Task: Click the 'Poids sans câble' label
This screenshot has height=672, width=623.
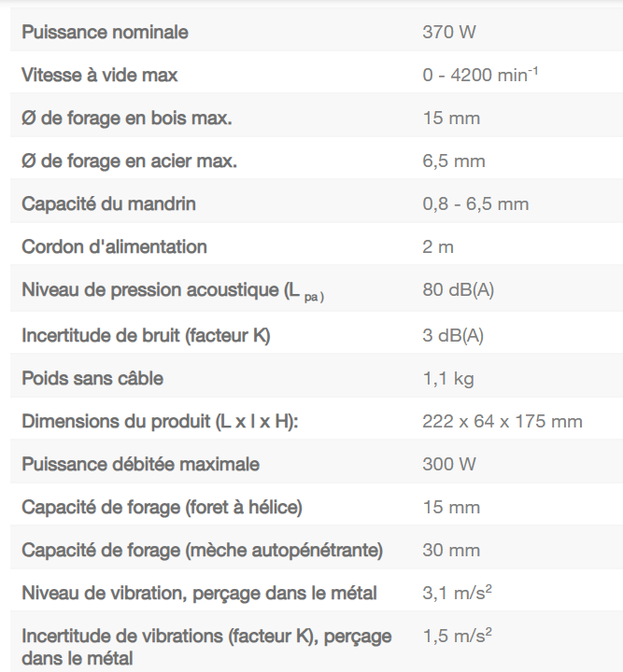Action: click(92, 378)
